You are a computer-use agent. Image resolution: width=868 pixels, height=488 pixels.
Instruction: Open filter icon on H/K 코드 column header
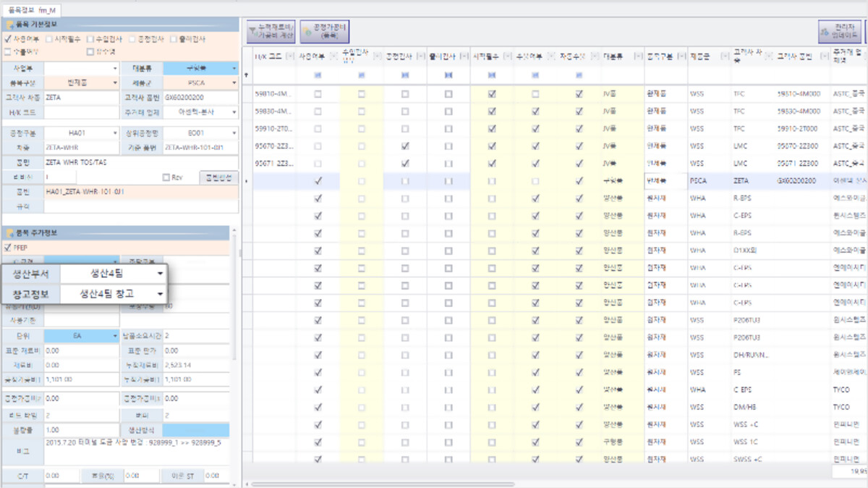pyautogui.click(x=290, y=56)
